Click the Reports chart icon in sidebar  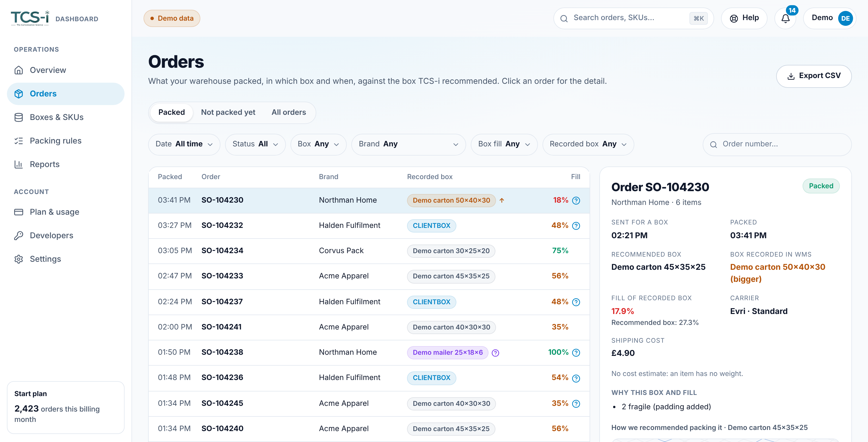(x=19, y=164)
